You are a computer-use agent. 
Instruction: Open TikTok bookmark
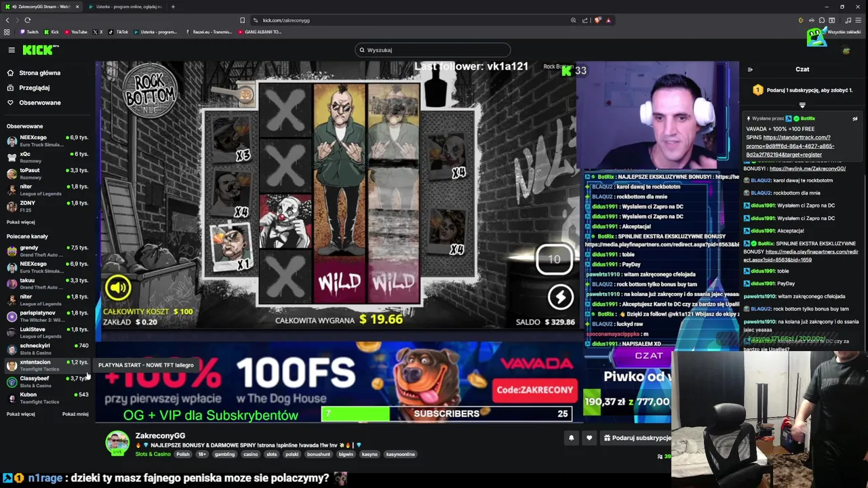coord(118,32)
